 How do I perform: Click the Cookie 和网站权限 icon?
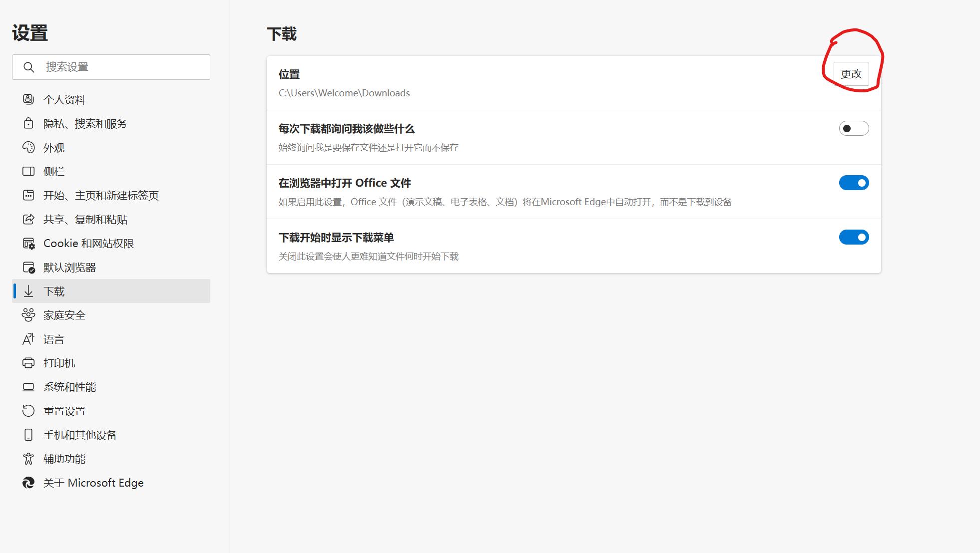point(28,243)
